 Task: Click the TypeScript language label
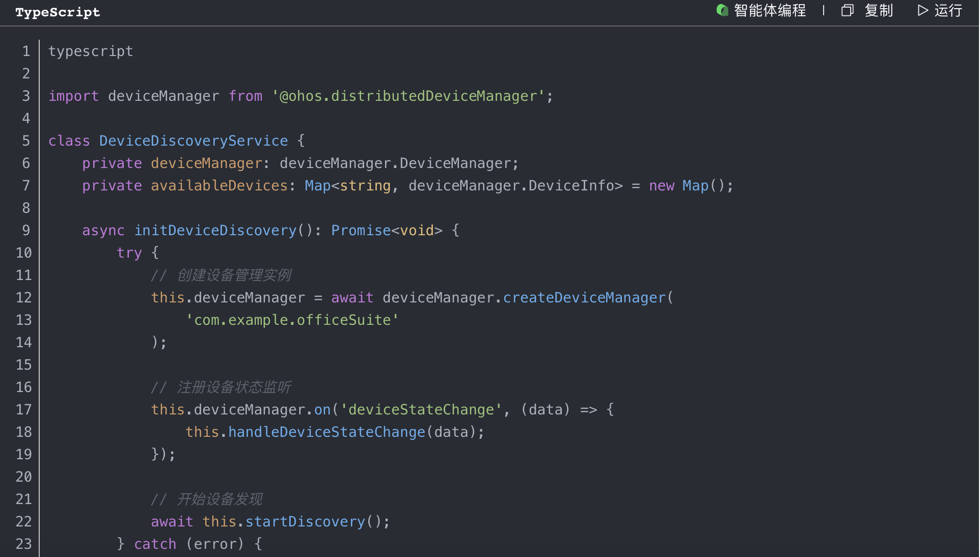coord(58,12)
